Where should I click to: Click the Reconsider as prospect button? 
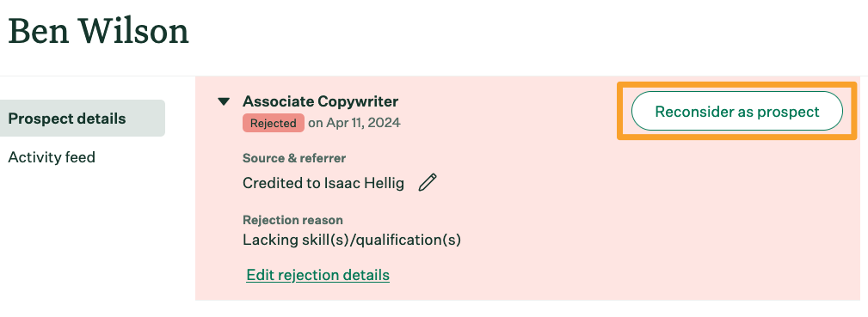tap(736, 111)
